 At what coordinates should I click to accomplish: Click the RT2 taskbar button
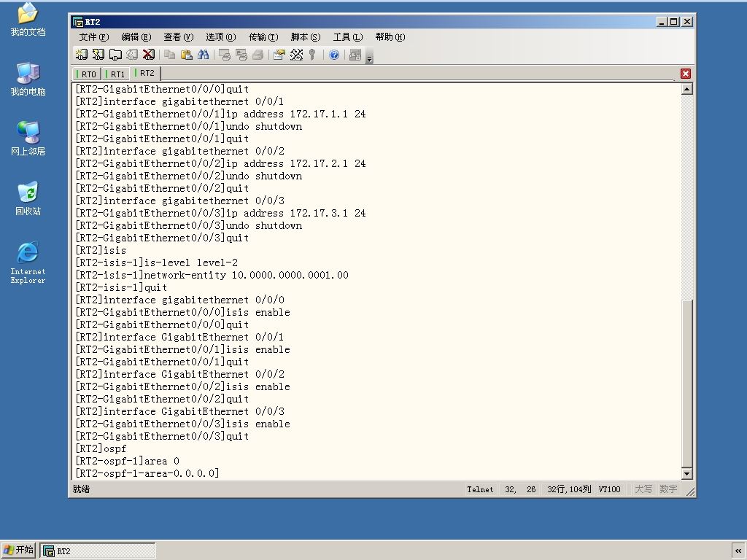click(x=98, y=551)
